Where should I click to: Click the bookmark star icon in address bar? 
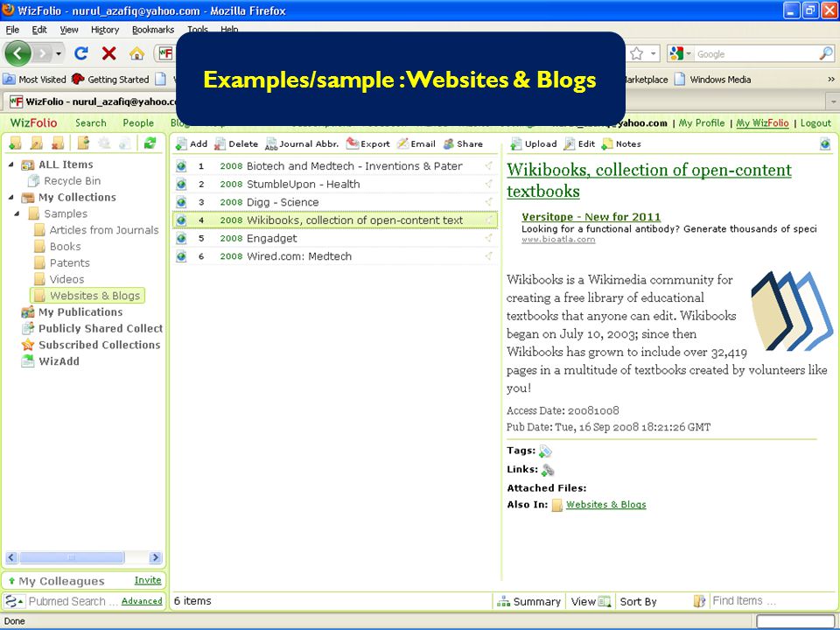(636, 53)
